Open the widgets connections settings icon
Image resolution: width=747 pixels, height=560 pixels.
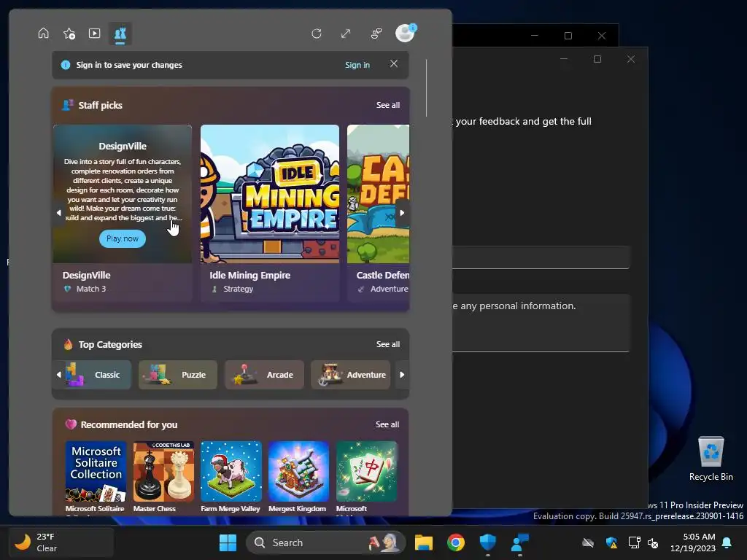[x=376, y=34]
